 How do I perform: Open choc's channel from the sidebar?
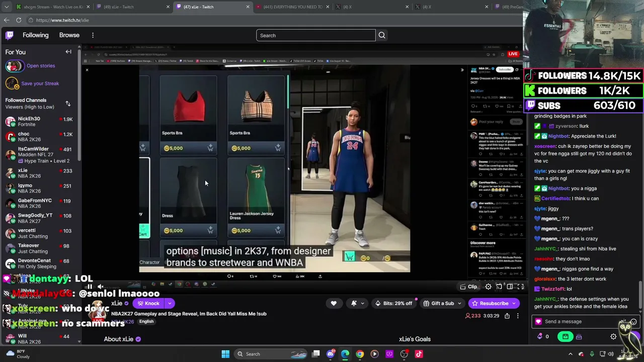point(39,136)
